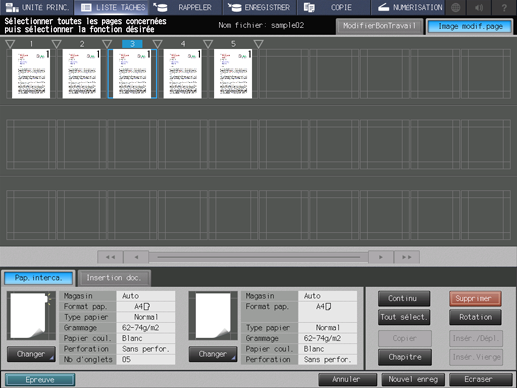The width and height of the screenshot is (517, 388).
Task: Go to previous page set with left arrow
Action: click(136, 257)
